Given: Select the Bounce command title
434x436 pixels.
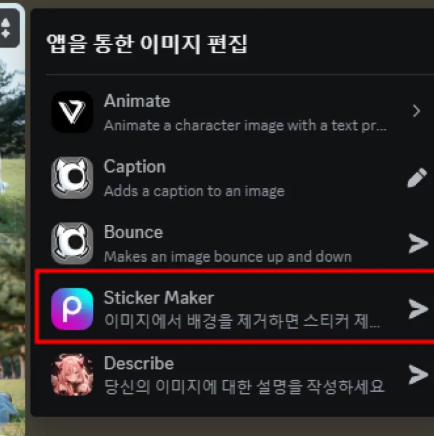Looking at the screenshot, I should coord(133,232).
